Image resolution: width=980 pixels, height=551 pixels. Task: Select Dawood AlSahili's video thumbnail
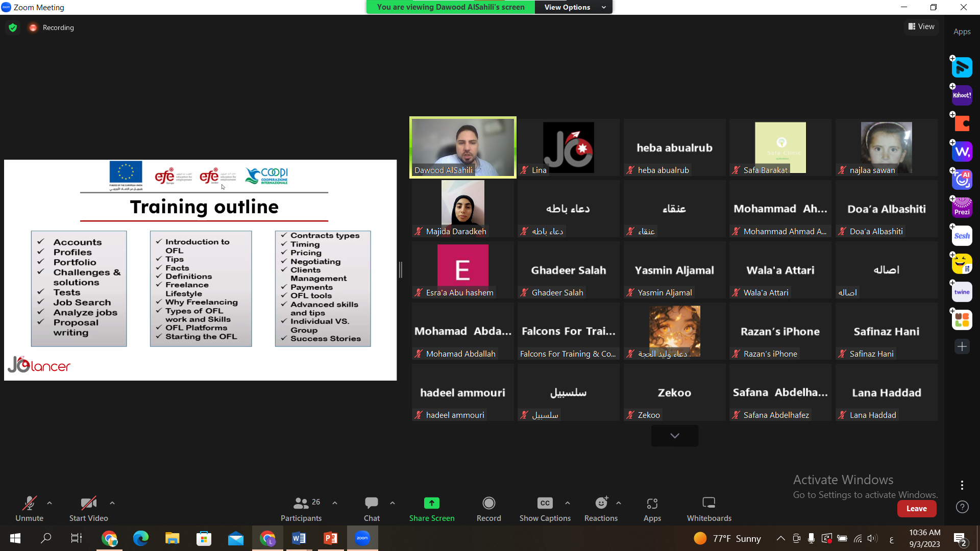[x=462, y=147]
